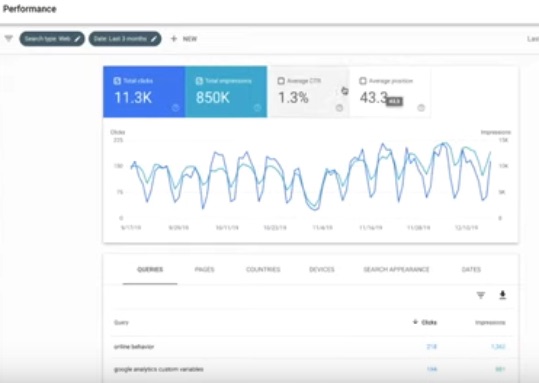539x383 pixels.
Task: Click the Query column header
Action: (121, 322)
